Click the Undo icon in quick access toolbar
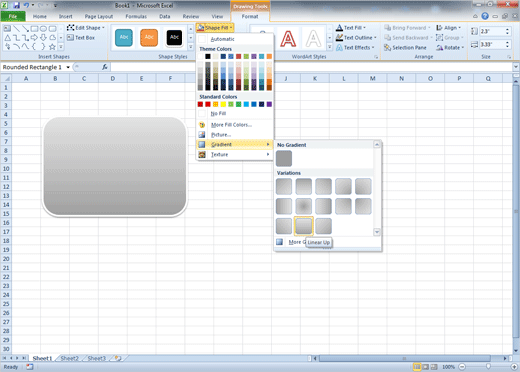This screenshot has width=520, height=372. (x=26, y=5)
